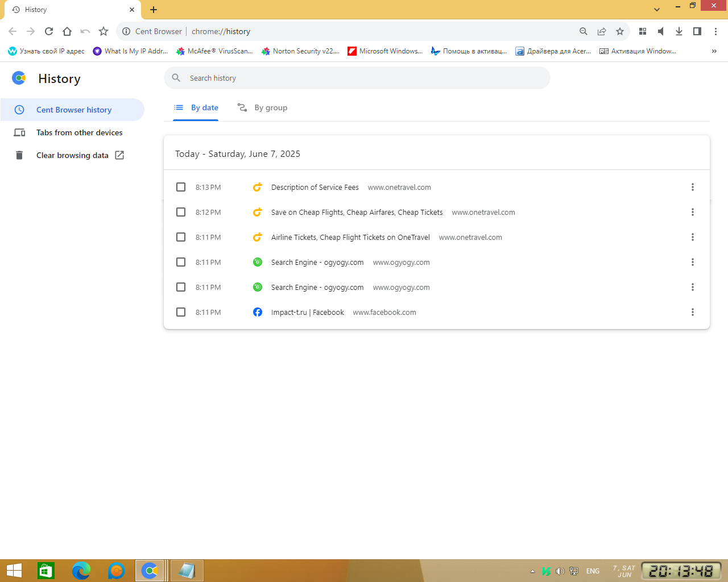
Task: Open the Узнать свой IP адрес bookmark
Action: [x=46, y=51]
